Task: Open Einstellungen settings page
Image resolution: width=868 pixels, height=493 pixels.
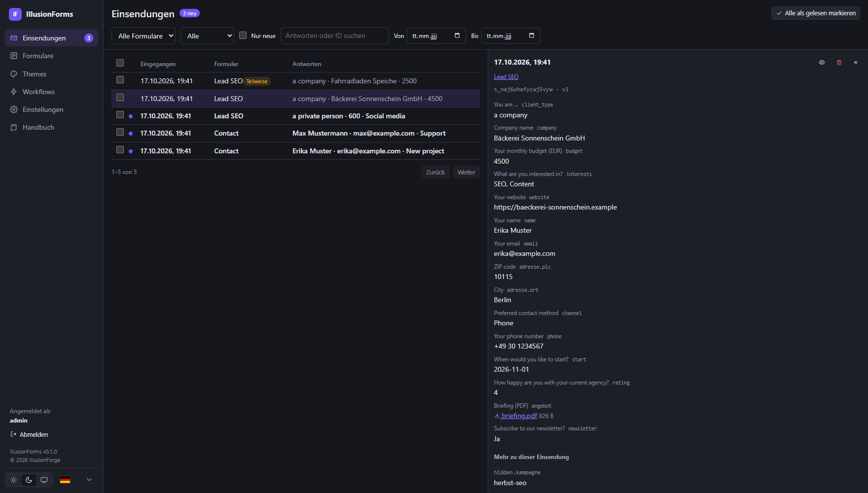Action: coord(51,109)
